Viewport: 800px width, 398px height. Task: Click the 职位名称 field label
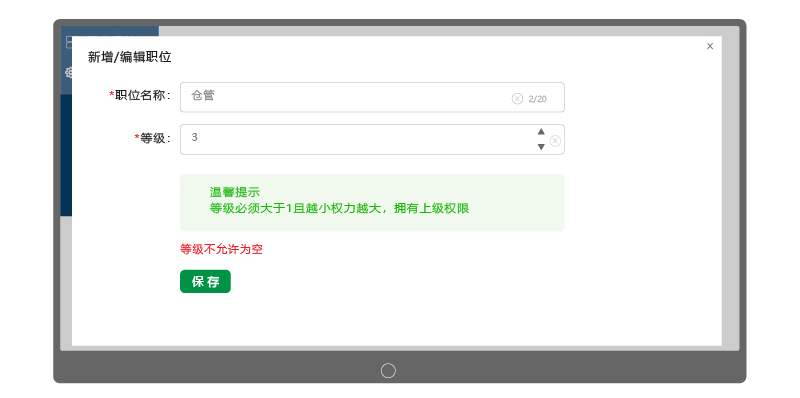(x=140, y=95)
